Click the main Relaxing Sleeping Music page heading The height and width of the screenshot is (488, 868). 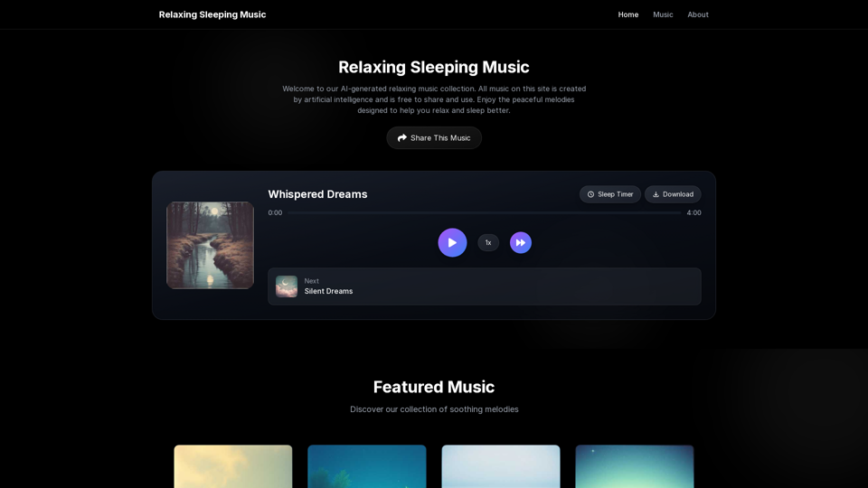[x=434, y=67]
